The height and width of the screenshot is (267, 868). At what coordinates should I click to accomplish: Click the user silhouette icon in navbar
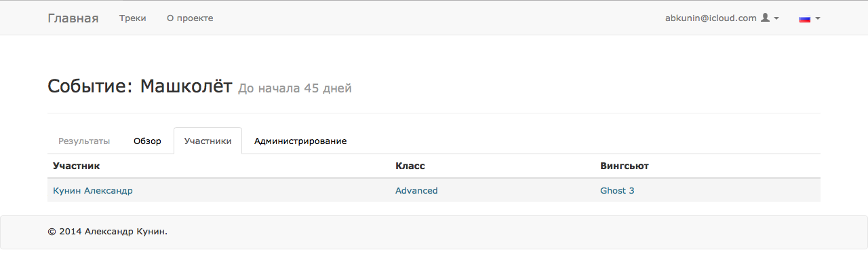765,18
